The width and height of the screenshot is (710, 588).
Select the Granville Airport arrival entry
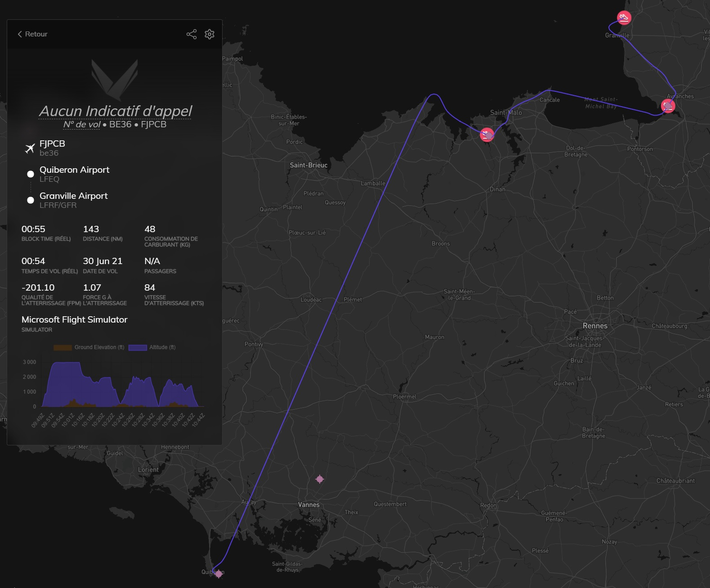click(x=73, y=196)
